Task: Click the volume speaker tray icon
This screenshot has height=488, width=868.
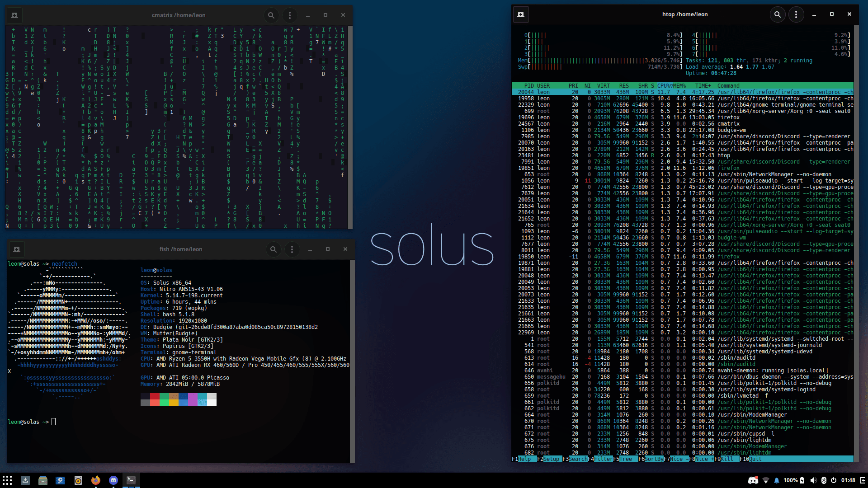Action: click(x=813, y=480)
